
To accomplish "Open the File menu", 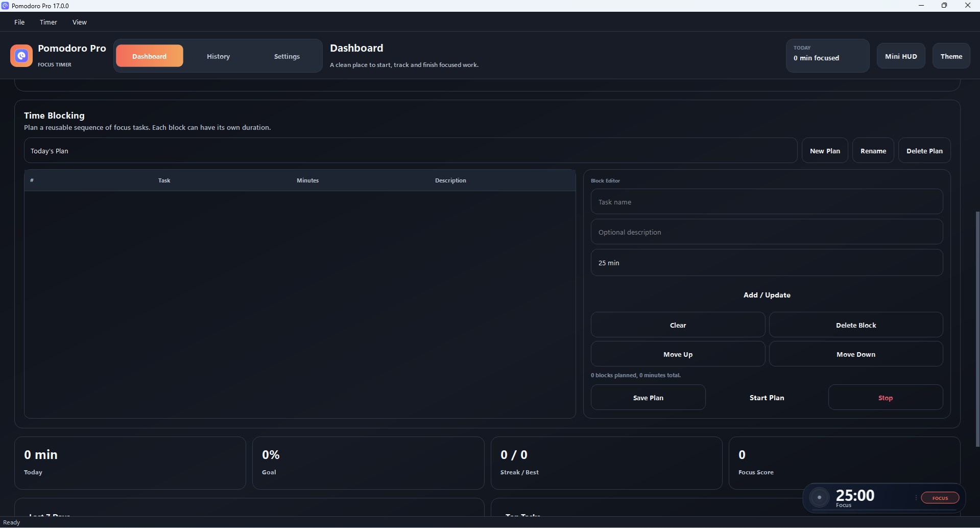I will tap(19, 22).
